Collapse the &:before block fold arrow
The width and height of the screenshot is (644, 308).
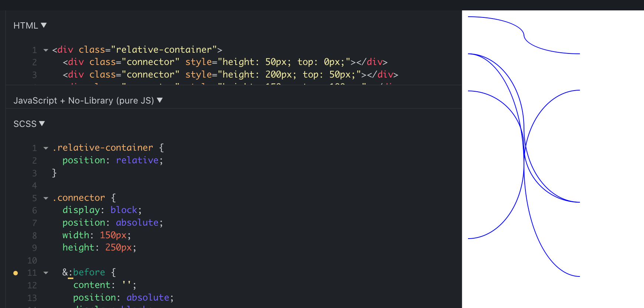point(46,273)
